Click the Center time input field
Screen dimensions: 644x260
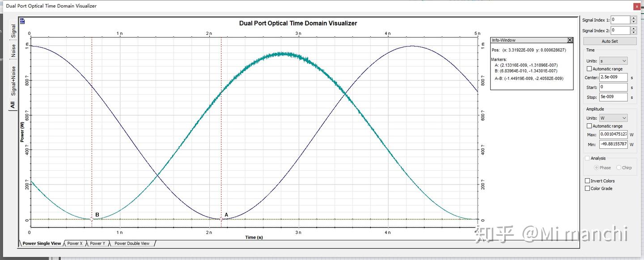point(613,77)
